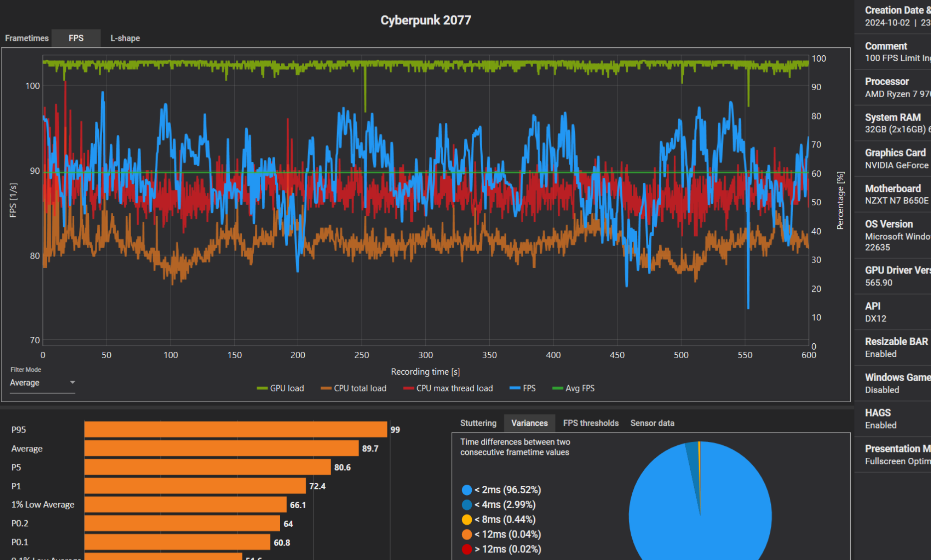Image resolution: width=931 pixels, height=560 pixels.
Task: Open the FPS thresholds tab
Action: 591,423
